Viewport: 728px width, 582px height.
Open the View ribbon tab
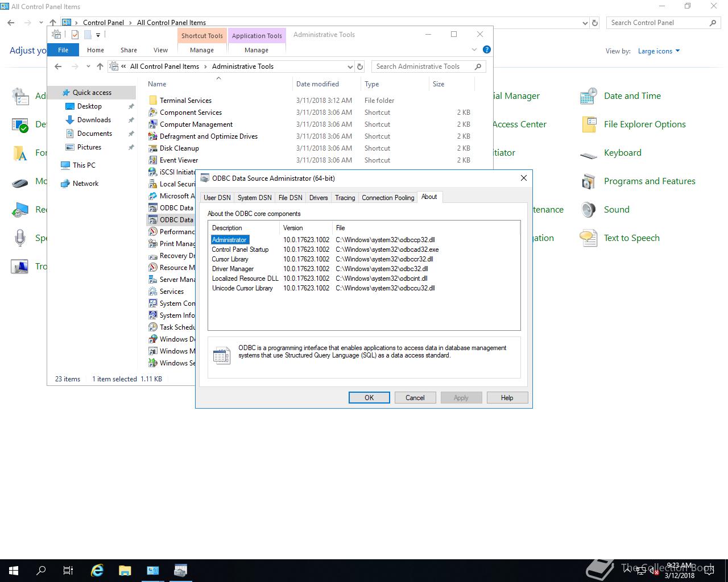pyautogui.click(x=160, y=50)
